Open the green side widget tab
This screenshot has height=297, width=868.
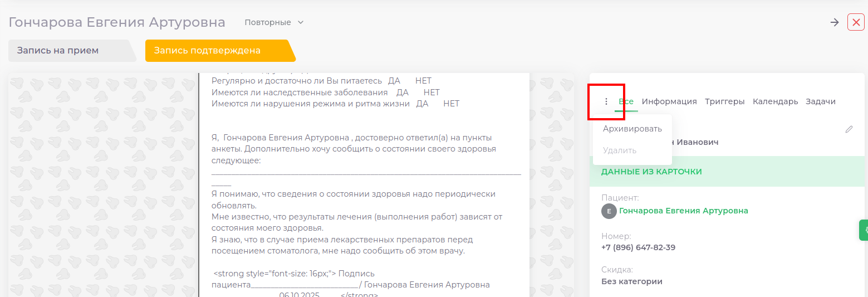click(864, 230)
